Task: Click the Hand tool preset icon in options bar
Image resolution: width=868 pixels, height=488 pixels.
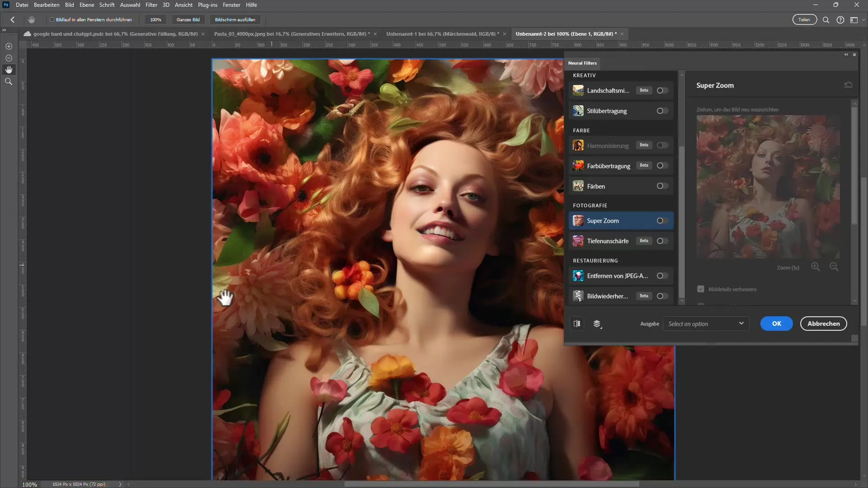Action: pos(31,19)
